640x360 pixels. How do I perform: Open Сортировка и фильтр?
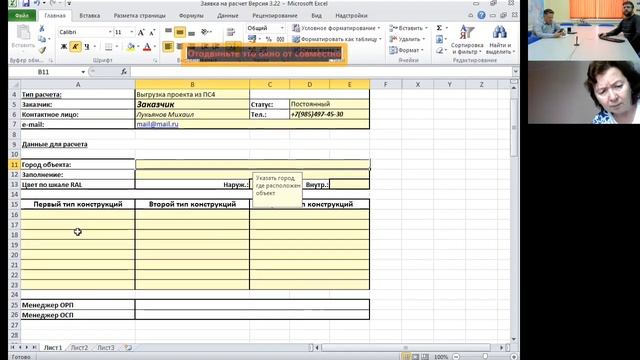pos(467,39)
